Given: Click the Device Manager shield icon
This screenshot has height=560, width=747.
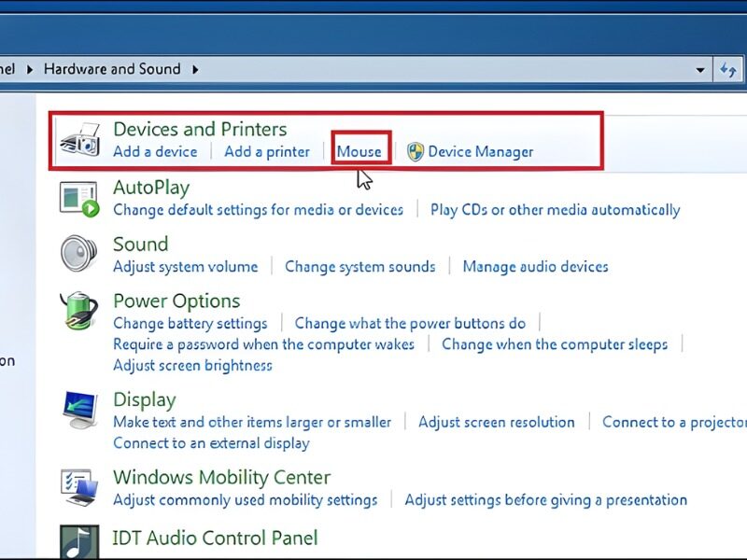Looking at the screenshot, I should pos(416,152).
